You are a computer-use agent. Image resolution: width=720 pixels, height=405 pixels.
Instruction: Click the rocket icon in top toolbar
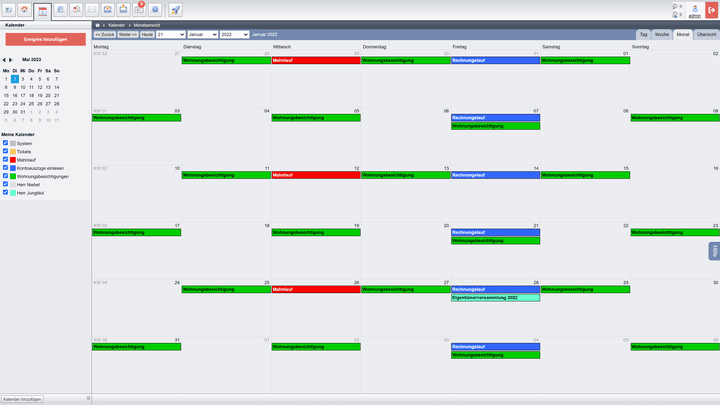(x=175, y=10)
